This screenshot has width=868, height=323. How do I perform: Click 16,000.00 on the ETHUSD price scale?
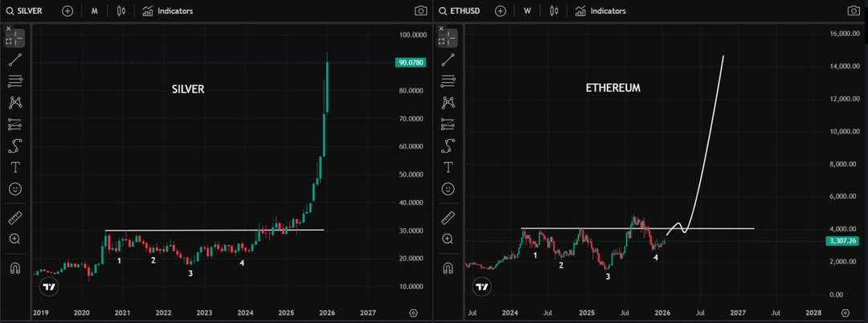point(845,34)
